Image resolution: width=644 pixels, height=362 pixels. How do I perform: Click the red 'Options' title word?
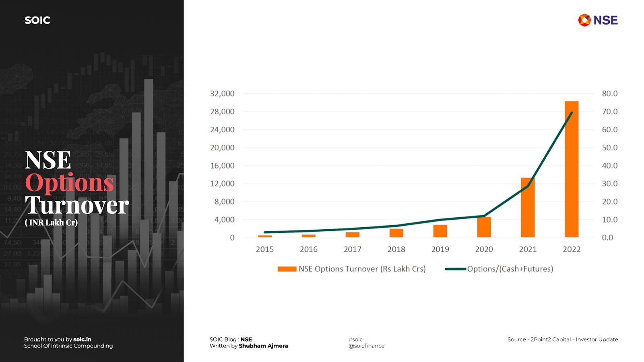[x=69, y=183]
